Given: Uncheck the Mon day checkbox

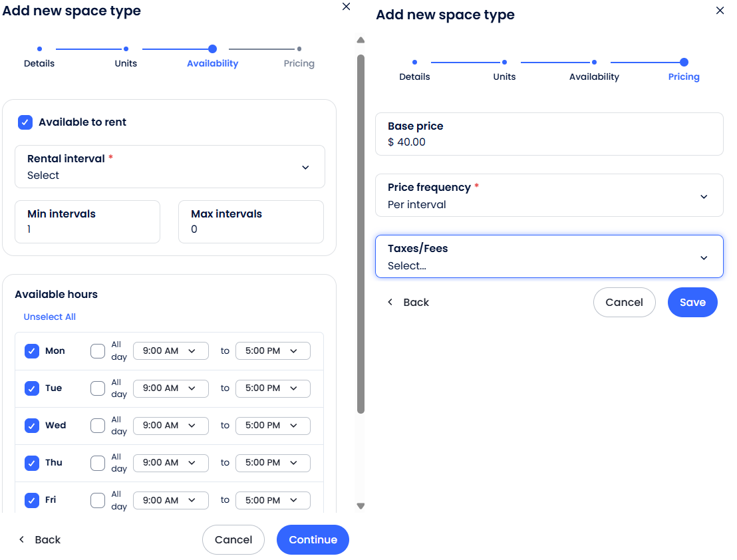Looking at the screenshot, I should coord(32,351).
